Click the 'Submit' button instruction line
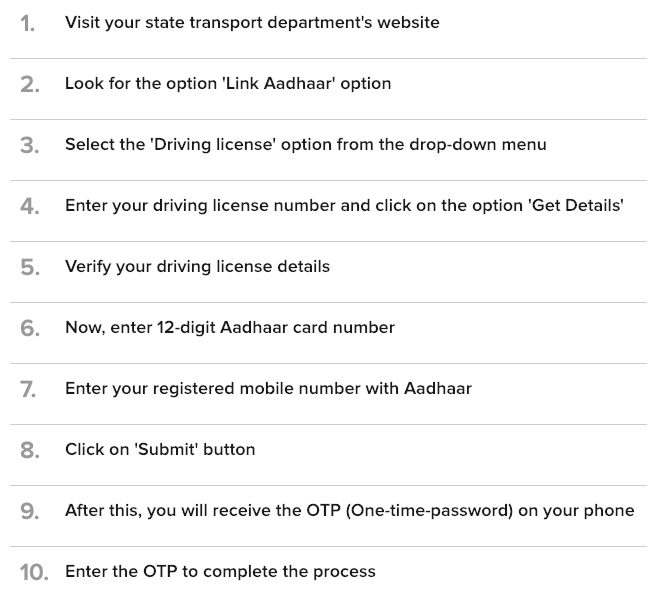 point(160,449)
